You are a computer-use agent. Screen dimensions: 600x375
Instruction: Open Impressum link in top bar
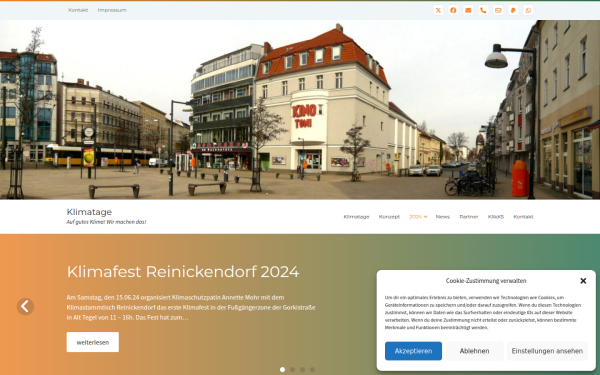point(112,10)
